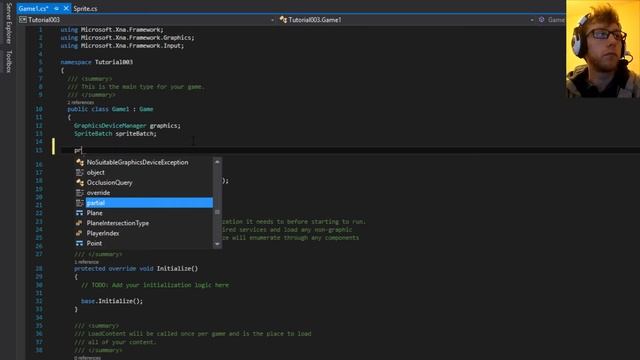Click 'using Microsoft.Xna.Framework.Input;' line

click(122, 46)
